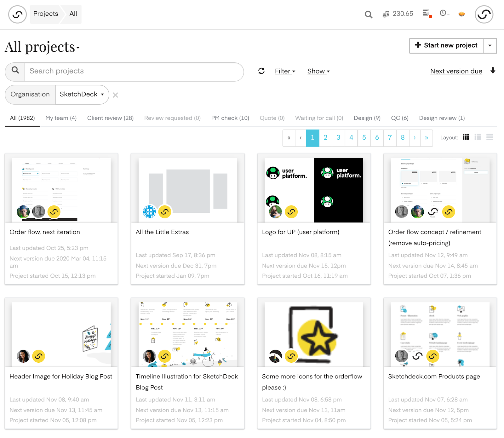Click the dark avatar on Some more icons card
504x438 pixels.
[x=276, y=356]
